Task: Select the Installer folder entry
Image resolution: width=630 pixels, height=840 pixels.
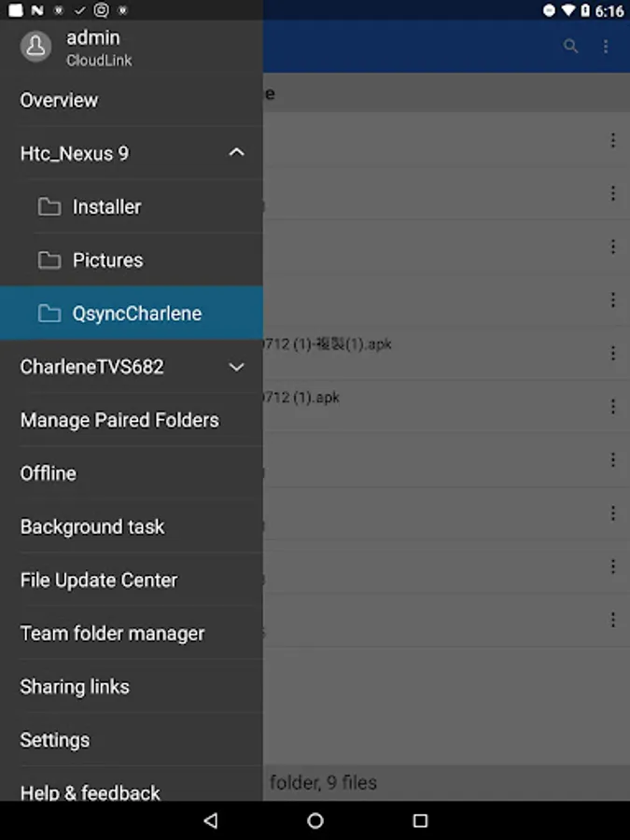Action: (x=107, y=207)
